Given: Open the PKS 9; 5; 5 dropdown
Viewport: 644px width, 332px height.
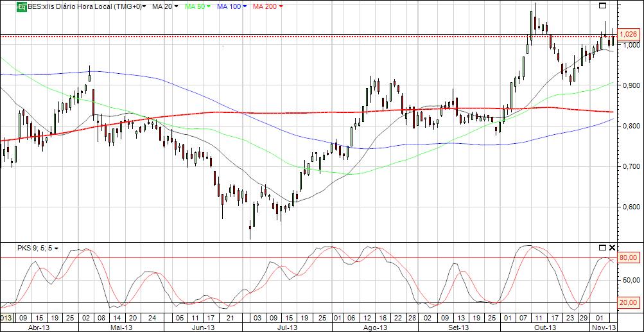Looking at the screenshot, I should pos(37,248).
